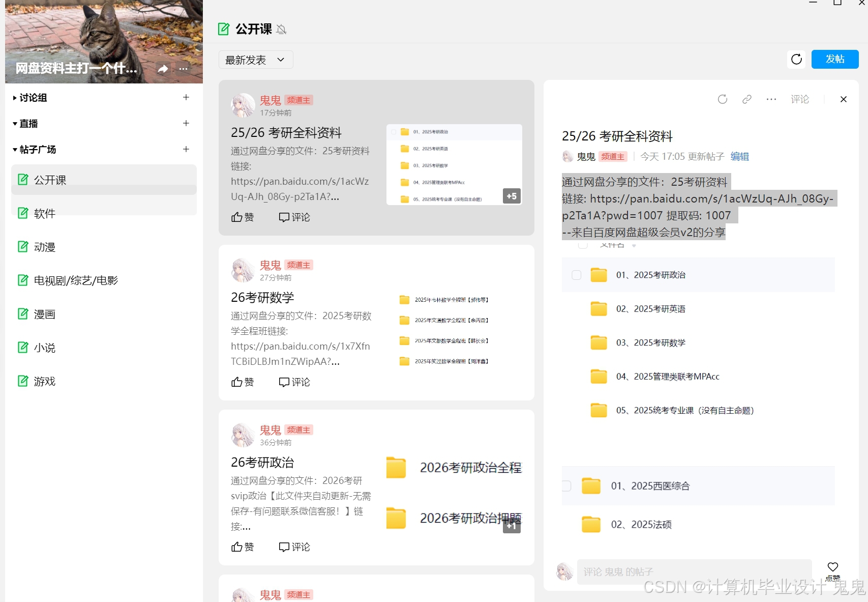Click the 05、2025统考专业课 folder row

coord(698,410)
